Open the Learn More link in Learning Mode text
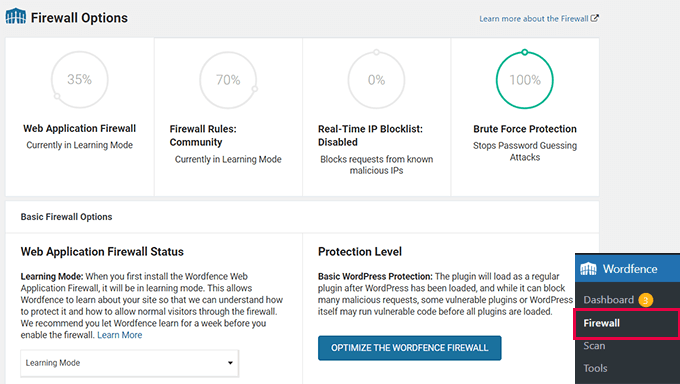The width and height of the screenshot is (680, 384). (120, 335)
